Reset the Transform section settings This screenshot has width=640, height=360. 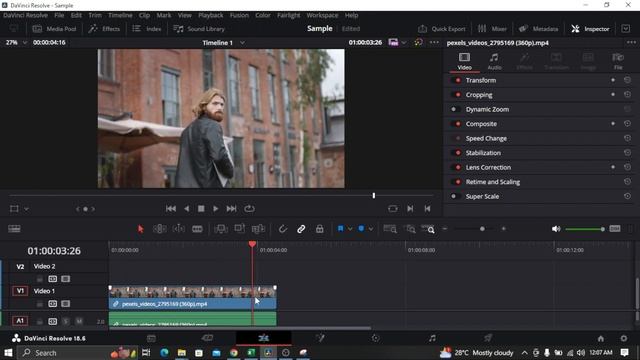(x=627, y=80)
